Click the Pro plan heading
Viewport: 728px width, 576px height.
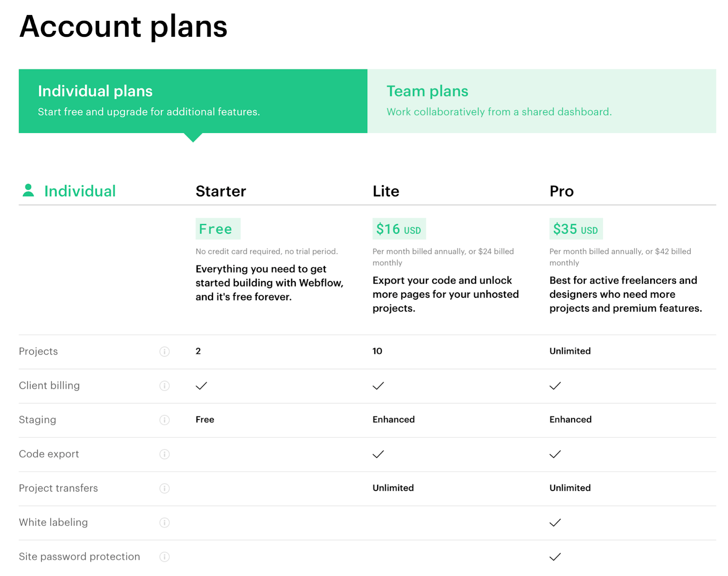tap(561, 191)
